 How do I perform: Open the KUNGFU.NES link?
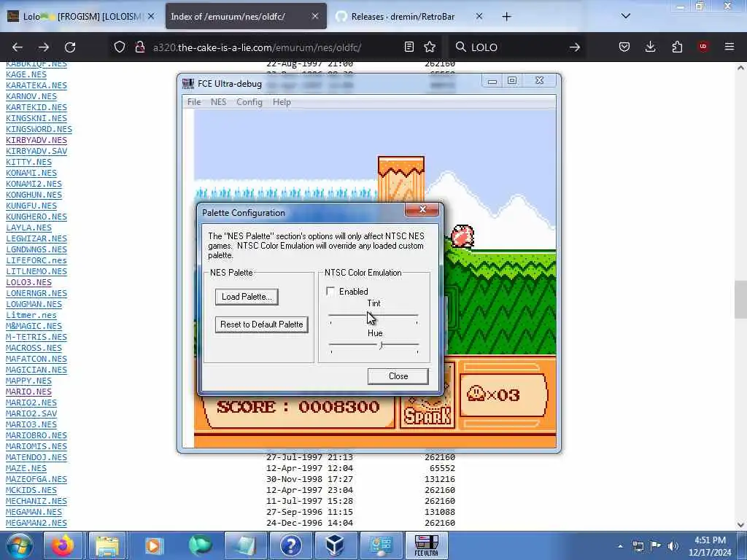coord(31,206)
